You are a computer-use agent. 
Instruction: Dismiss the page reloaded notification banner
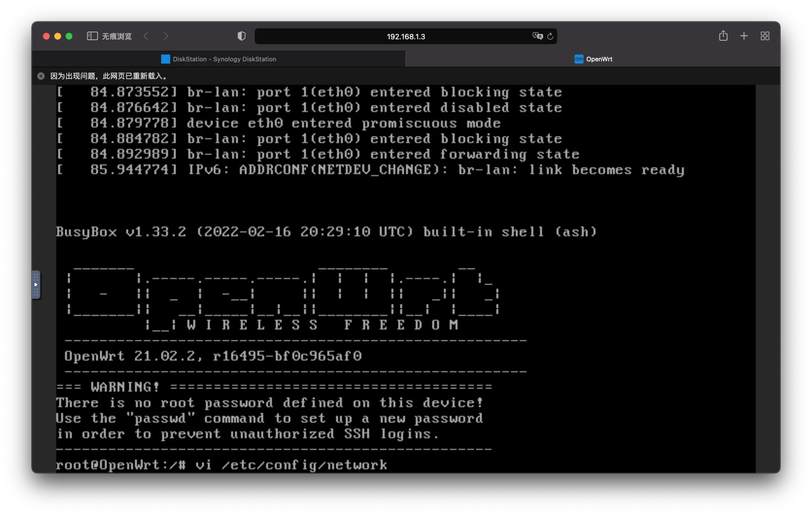coord(41,76)
